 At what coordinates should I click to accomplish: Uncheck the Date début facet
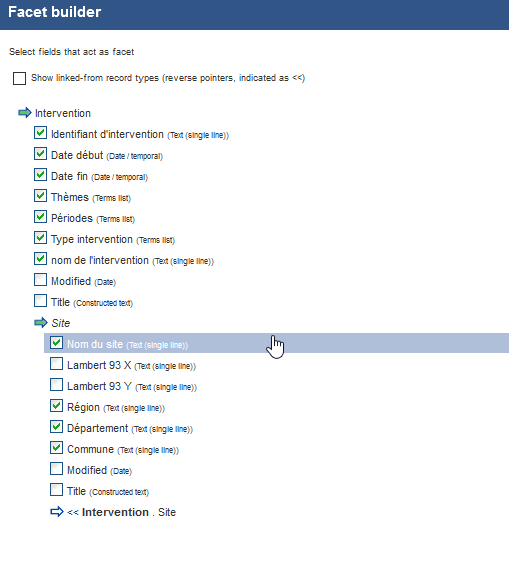click(40, 154)
